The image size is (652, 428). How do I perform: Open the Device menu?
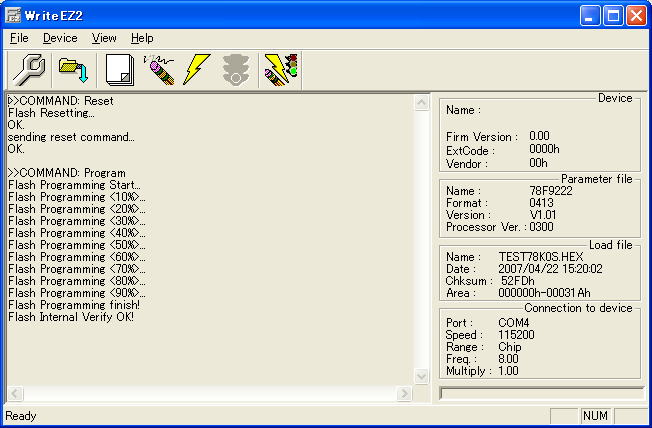(60, 38)
